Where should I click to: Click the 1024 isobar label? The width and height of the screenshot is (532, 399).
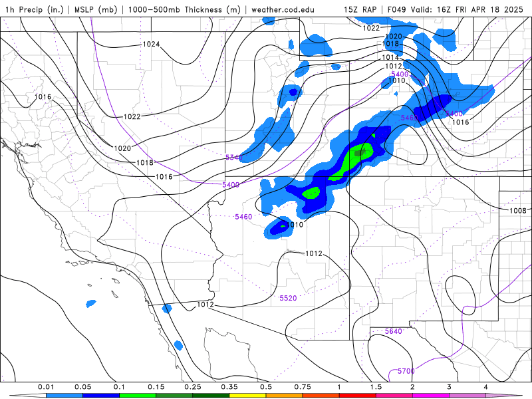click(x=151, y=44)
